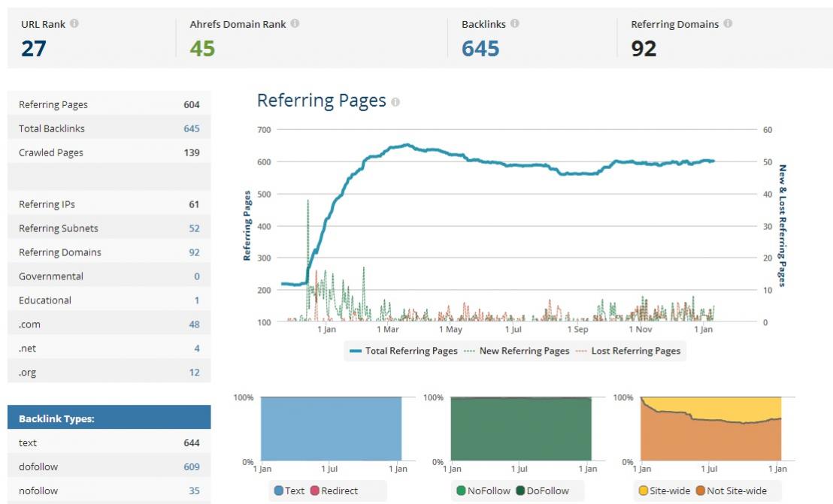The height and width of the screenshot is (504, 833).
Task: Hide the Redirect series in legend
Action: tap(334, 490)
